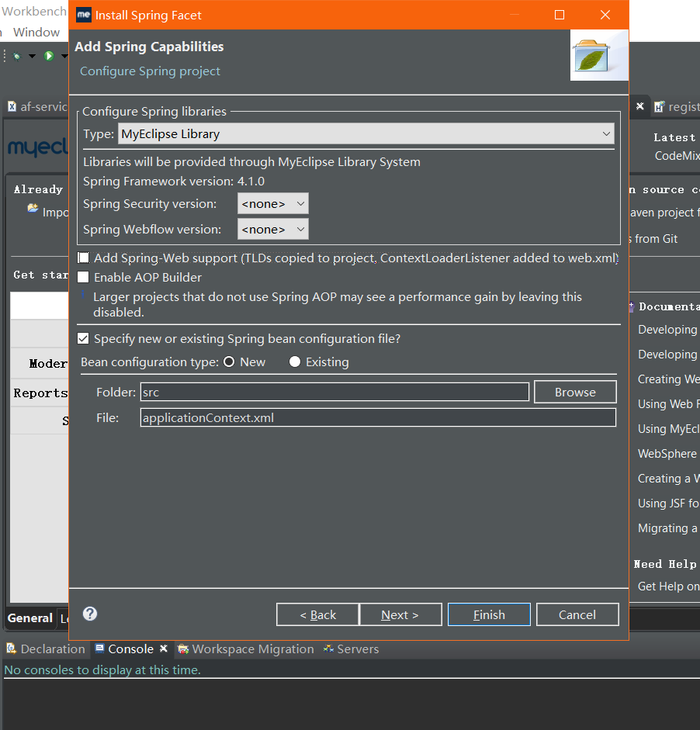Close the Console view with its X
The image size is (700, 730).
[x=164, y=648]
